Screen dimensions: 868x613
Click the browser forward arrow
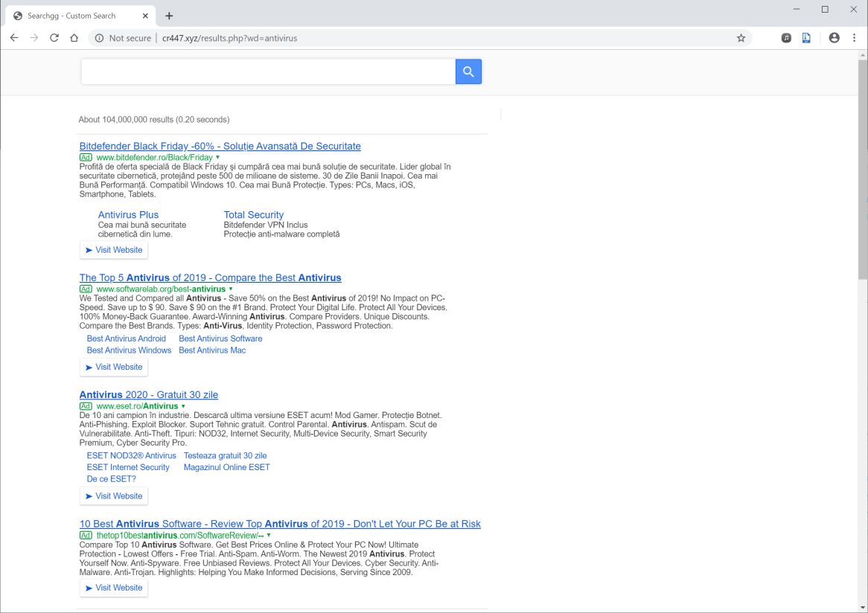(34, 38)
